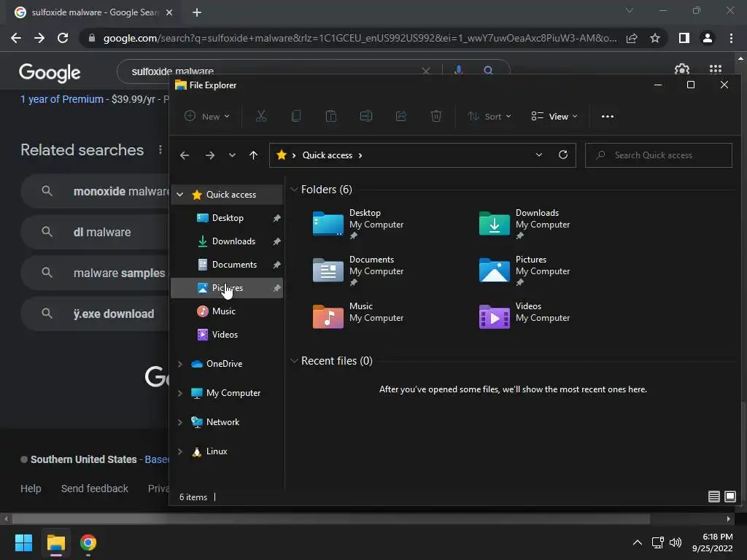Open a new Chrome tab
Screen dimensions: 747x560
point(197,12)
